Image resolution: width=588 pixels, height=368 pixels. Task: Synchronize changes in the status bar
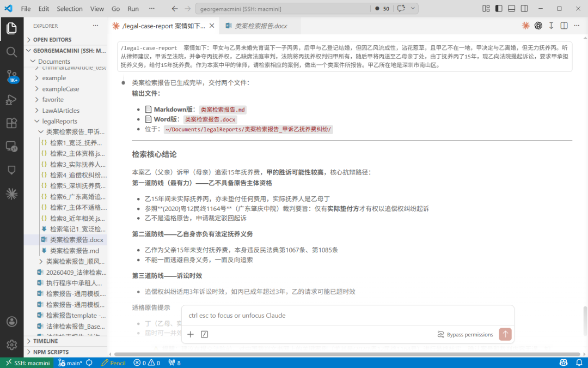click(x=89, y=363)
